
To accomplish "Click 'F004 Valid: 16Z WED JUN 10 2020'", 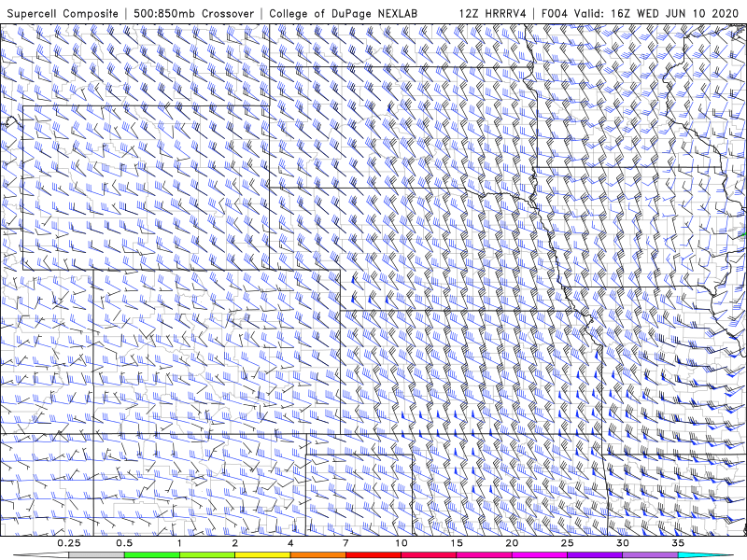I will tap(640, 13).
